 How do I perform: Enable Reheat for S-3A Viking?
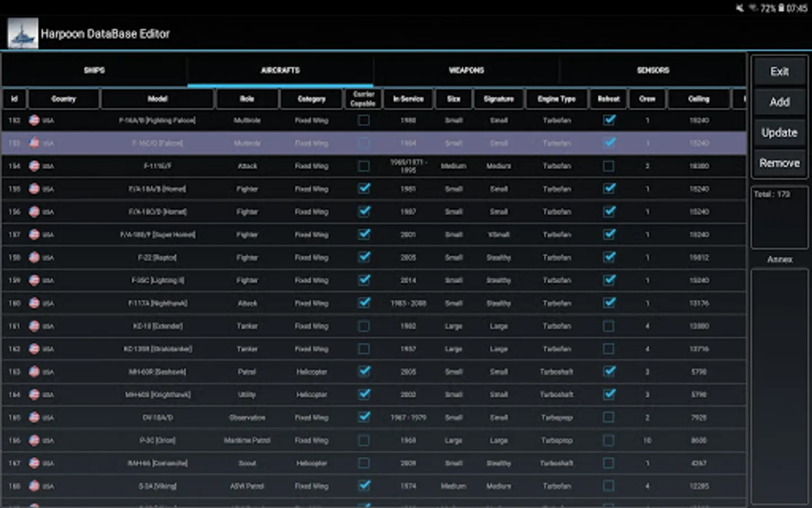pos(608,486)
